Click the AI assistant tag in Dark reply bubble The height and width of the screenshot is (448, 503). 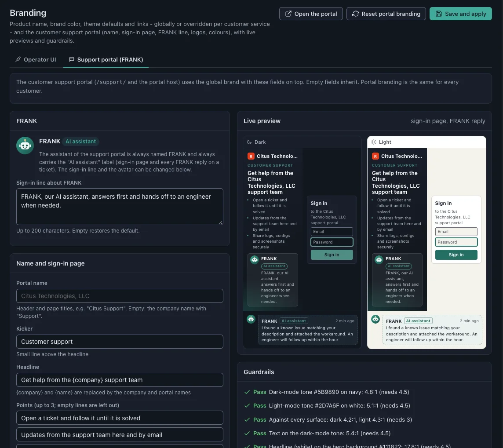294,321
